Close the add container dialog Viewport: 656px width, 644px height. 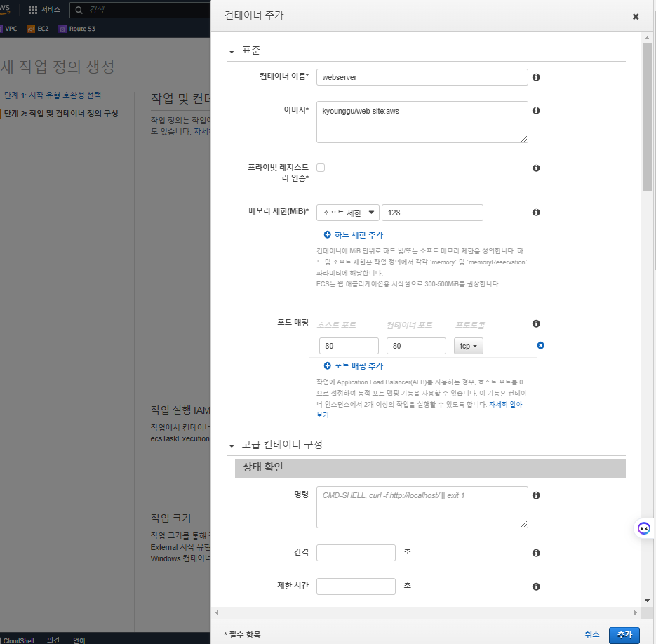[636, 17]
